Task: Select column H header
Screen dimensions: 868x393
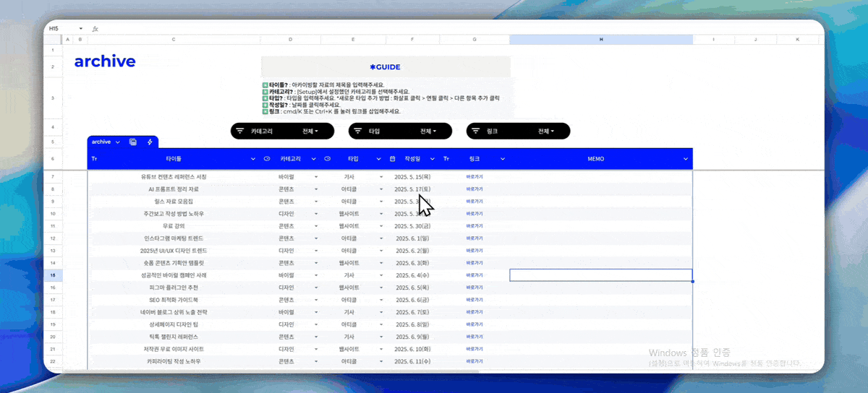Action: (600, 39)
